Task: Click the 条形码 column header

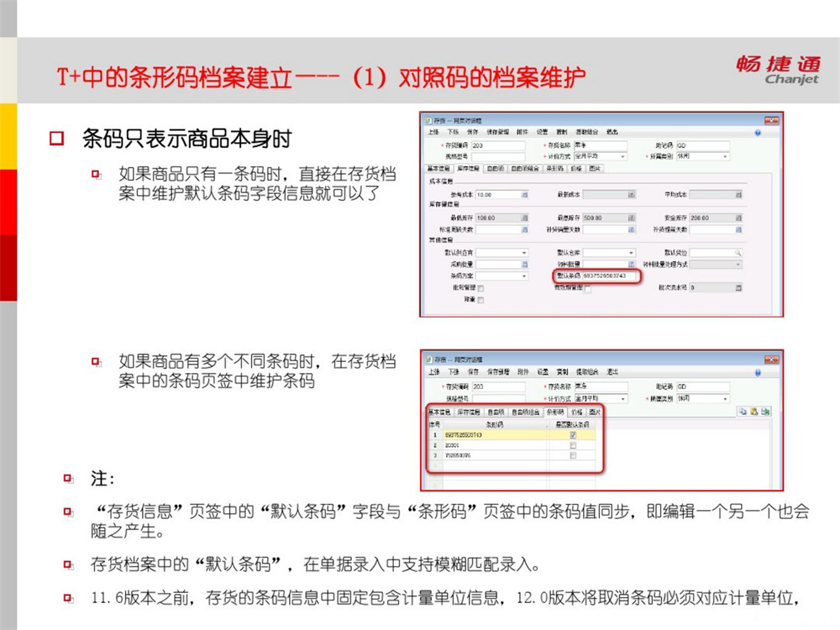Action: pyautogui.click(x=495, y=424)
